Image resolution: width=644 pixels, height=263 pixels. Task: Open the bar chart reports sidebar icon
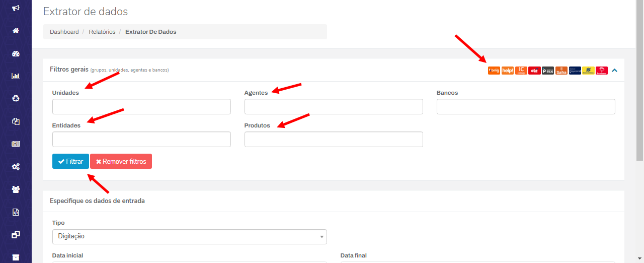[16, 76]
